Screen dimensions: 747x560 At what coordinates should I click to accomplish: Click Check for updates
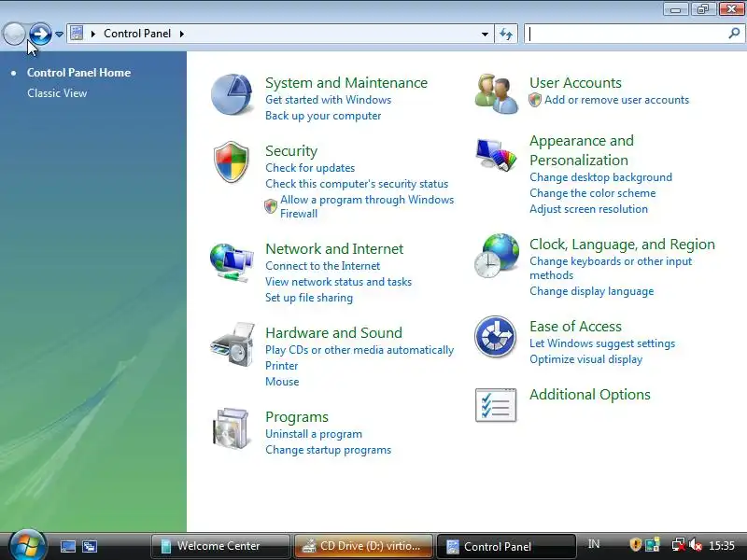point(310,168)
